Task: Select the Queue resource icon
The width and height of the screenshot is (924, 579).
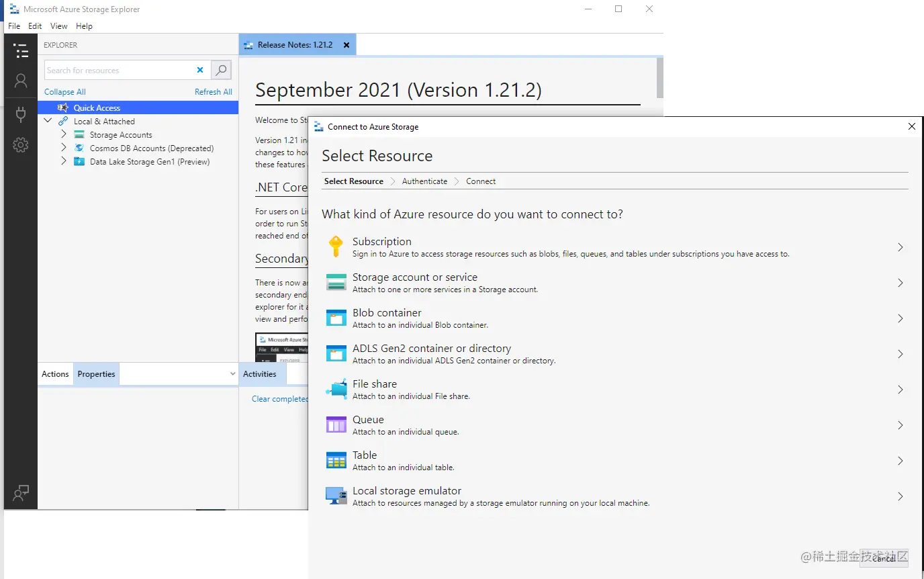Action: [336, 424]
